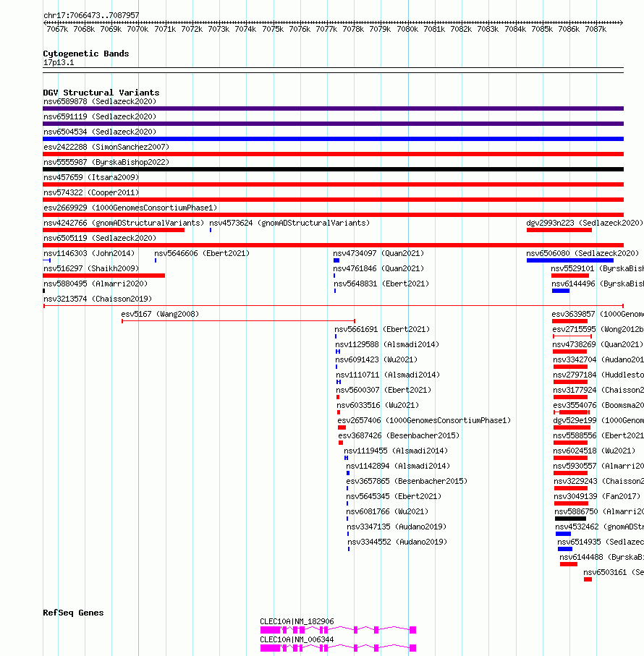Click nsv1119455 (Alsmadi2014) label
The width and height of the screenshot is (644, 656).
[396, 451]
